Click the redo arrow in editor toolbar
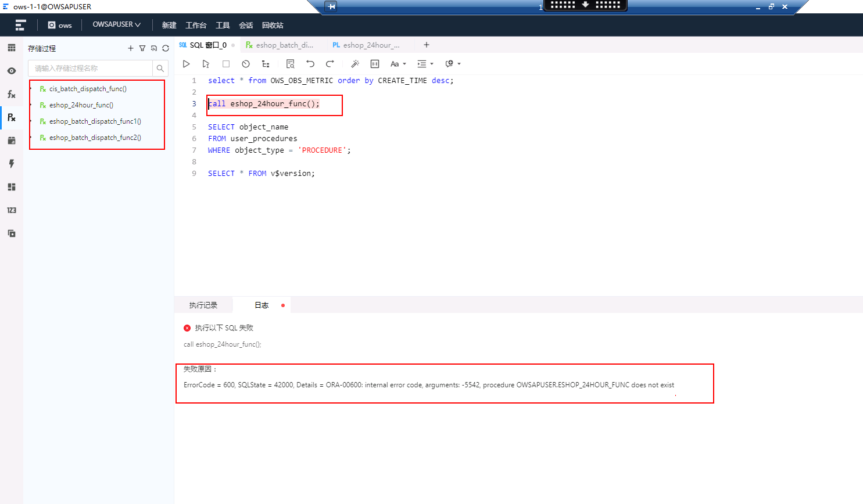The image size is (863, 504). 330,64
